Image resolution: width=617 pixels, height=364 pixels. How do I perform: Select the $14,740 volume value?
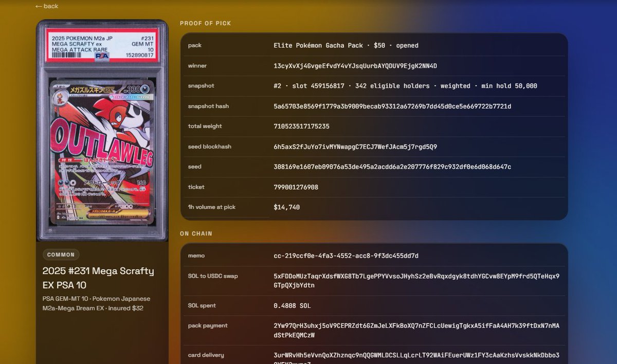[286, 207]
